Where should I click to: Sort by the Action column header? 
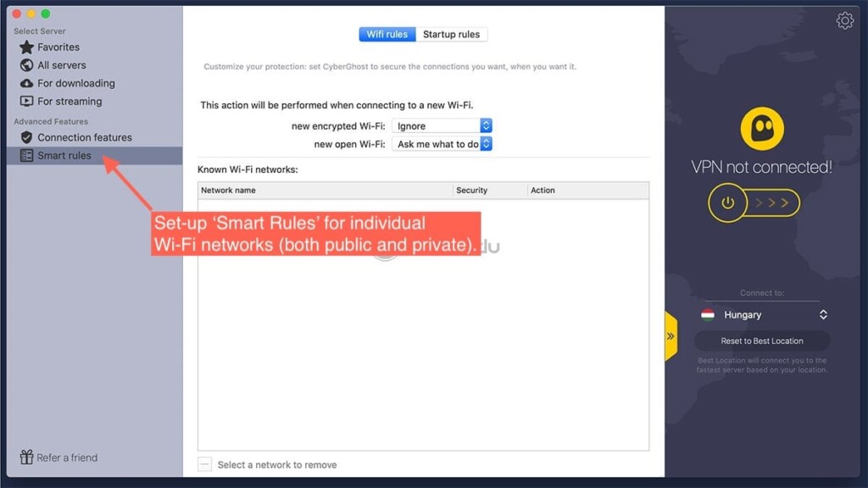click(588, 191)
